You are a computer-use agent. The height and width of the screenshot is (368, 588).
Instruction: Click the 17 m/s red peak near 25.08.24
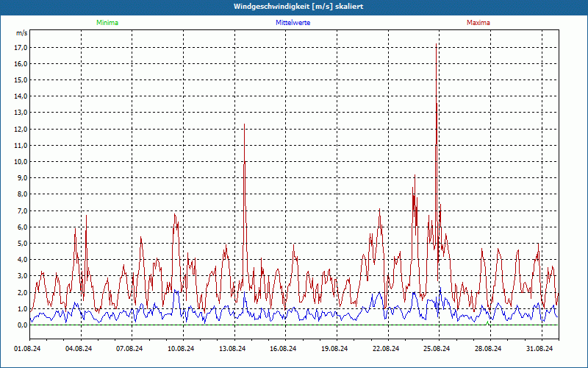coord(436,44)
